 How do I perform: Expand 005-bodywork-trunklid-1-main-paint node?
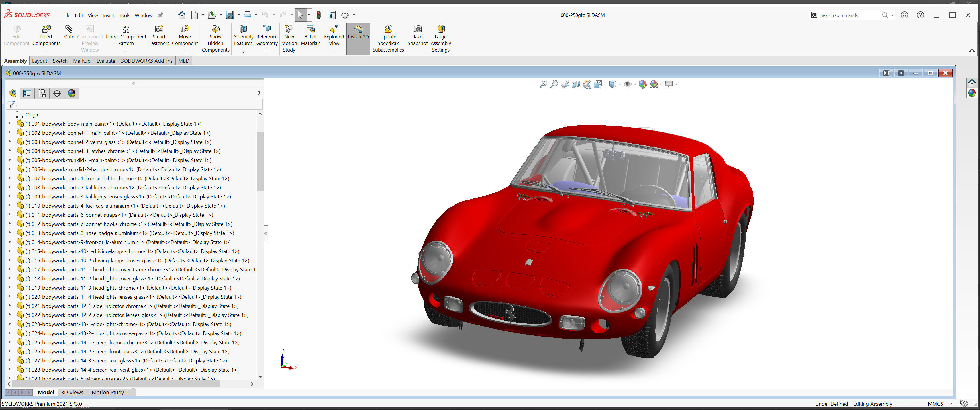tap(9, 160)
